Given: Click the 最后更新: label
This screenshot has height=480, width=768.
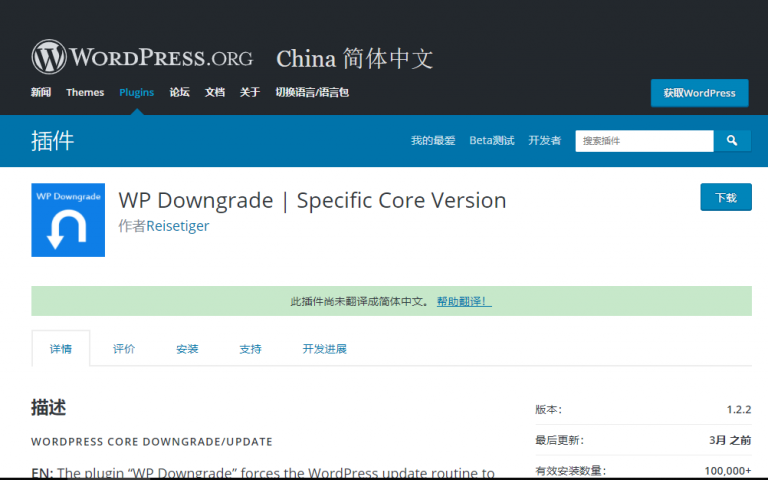Looking at the screenshot, I should click(559, 440).
